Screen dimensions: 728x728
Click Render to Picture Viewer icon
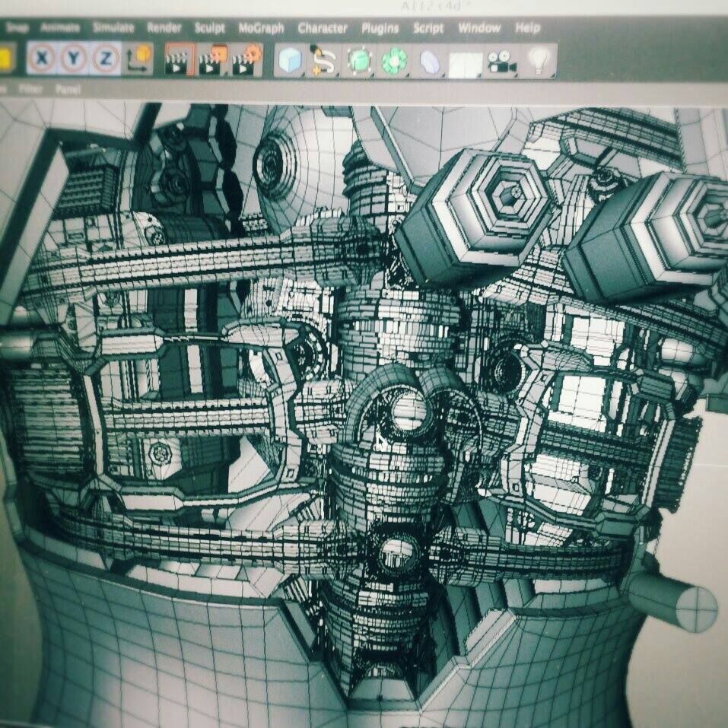coord(213,60)
